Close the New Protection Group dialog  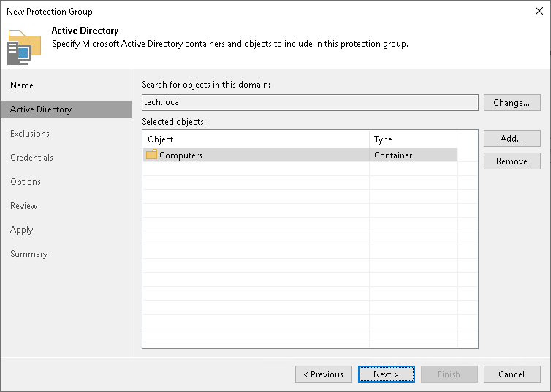539,11
